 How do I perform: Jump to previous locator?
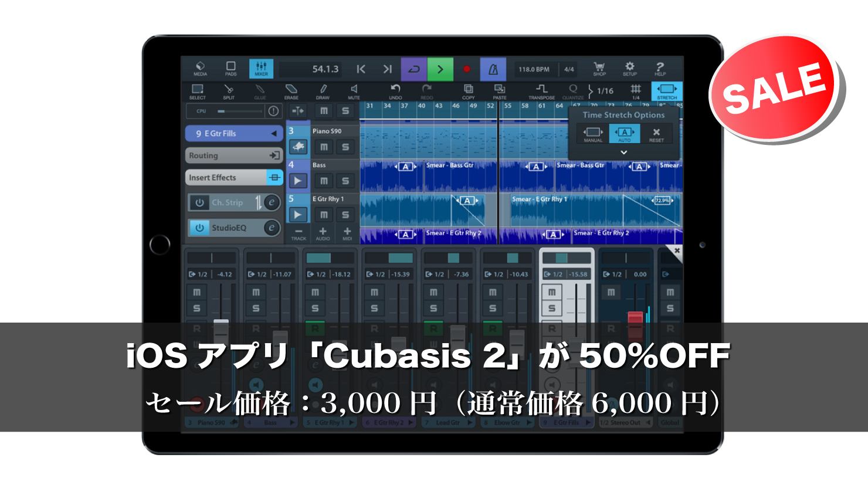[361, 69]
